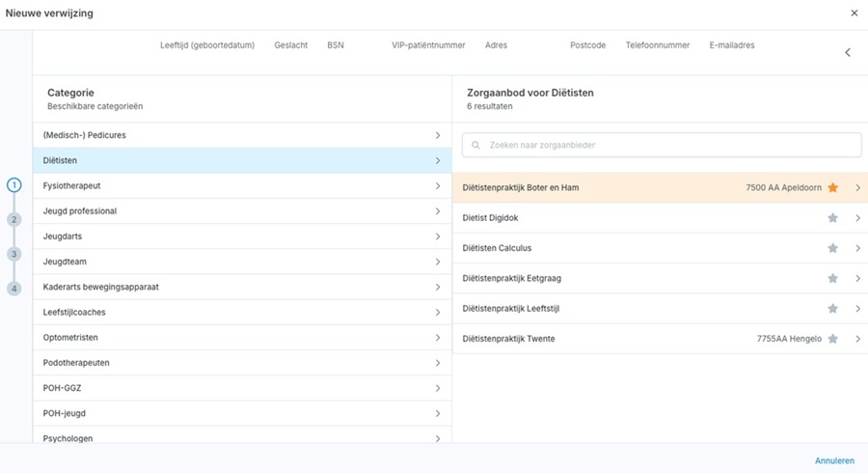Screen dimensions: 868x473
Task: Click the arrow beside Jeugdteam
Action: click(x=437, y=262)
